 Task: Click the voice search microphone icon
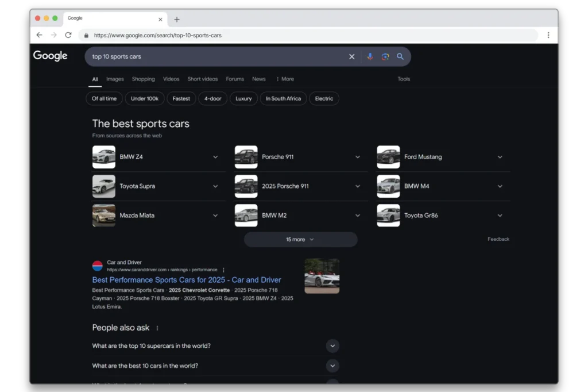[x=370, y=56]
